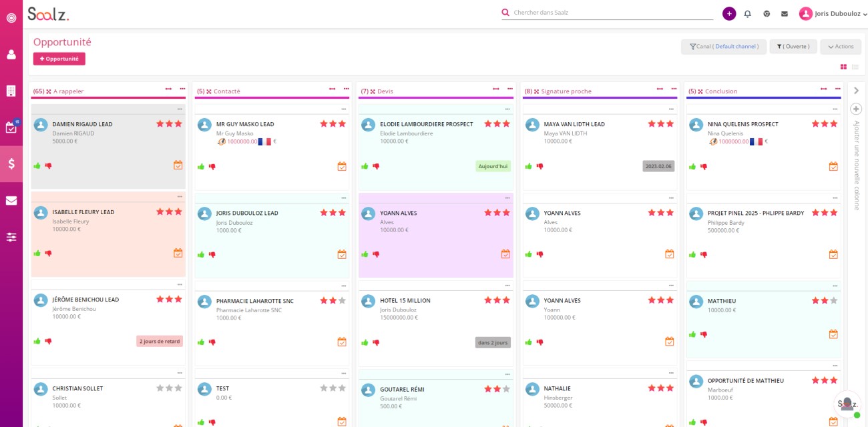Click thumbs up on Damien Rigaud Lead

[x=37, y=165]
